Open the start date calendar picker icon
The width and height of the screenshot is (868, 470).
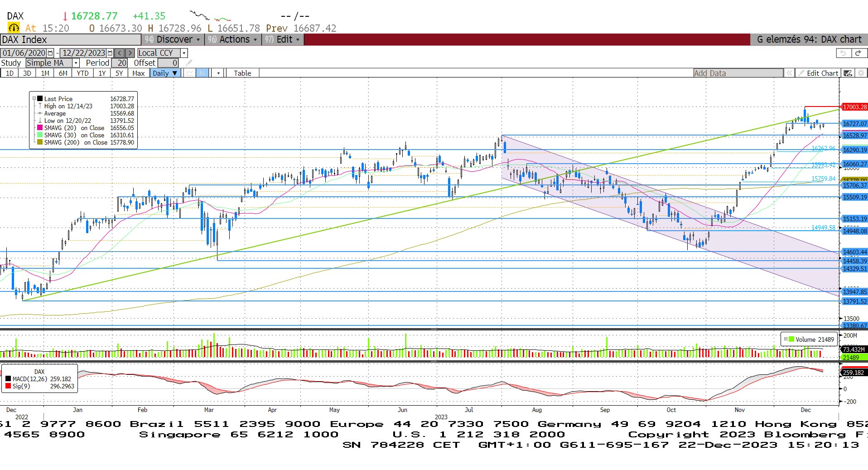50,53
